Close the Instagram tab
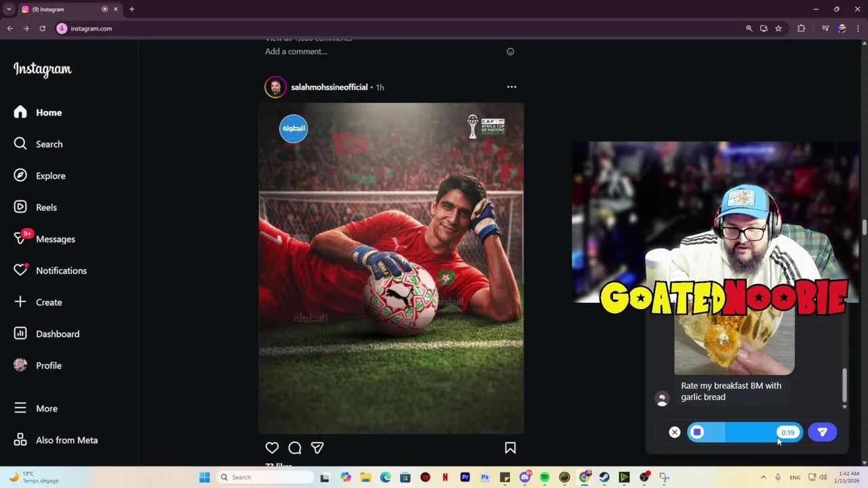The image size is (868, 488). coord(115,9)
